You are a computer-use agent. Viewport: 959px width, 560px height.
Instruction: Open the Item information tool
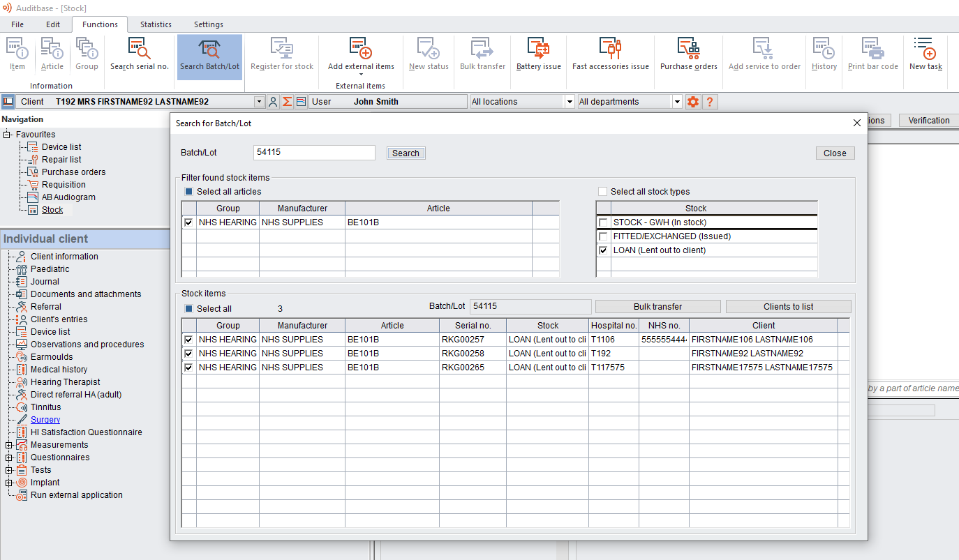point(17,54)
